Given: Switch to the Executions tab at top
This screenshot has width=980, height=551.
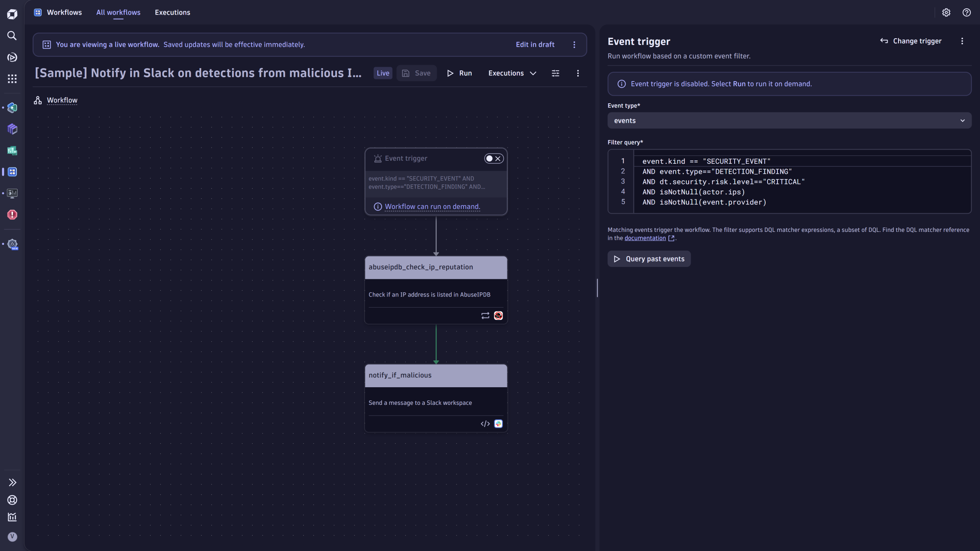Looking at the screenshot, I should pyautogui.click(x=172, y=12).
